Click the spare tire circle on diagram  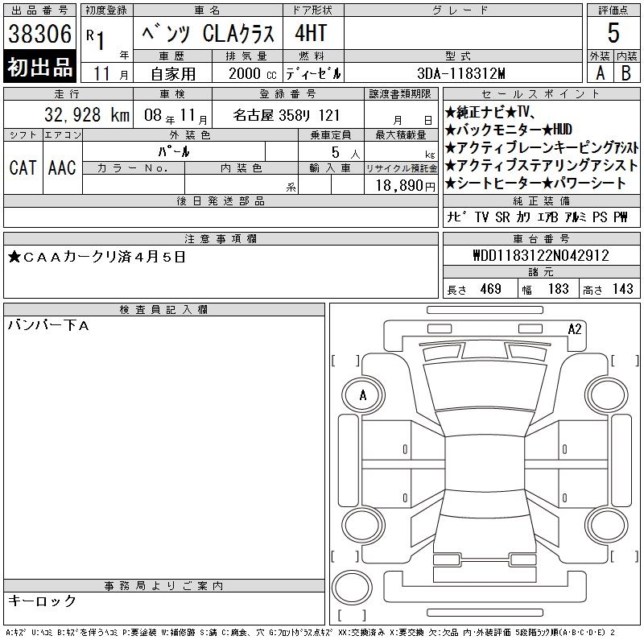[352, 587]
